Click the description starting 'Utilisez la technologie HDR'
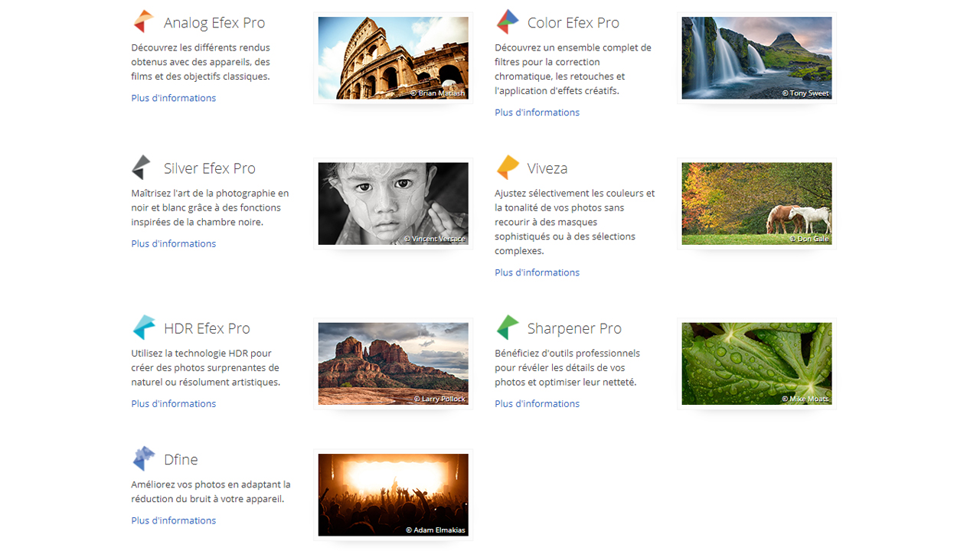The height and width of the screenshot is (551, 980). pyautogui.click(x=205, y=367)
